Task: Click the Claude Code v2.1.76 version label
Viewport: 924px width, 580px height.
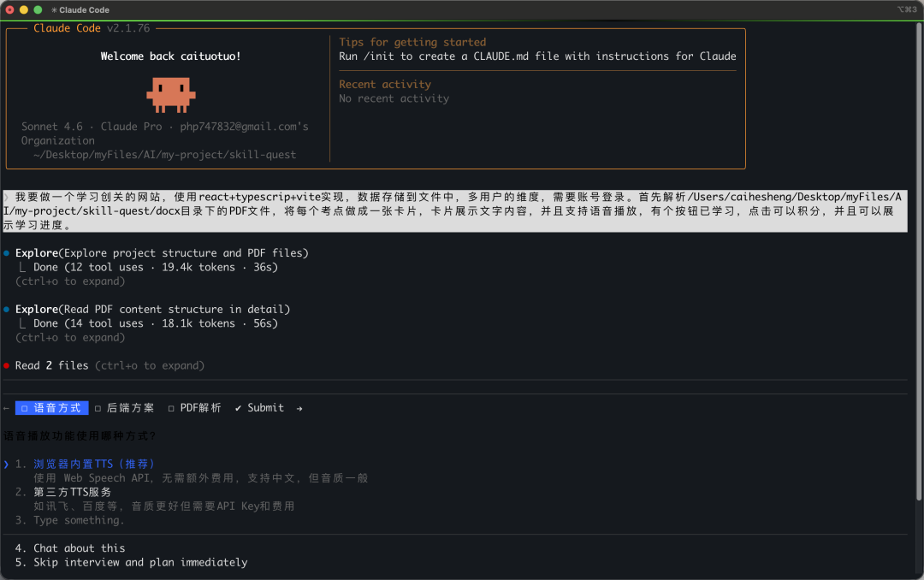Action: 92,28
